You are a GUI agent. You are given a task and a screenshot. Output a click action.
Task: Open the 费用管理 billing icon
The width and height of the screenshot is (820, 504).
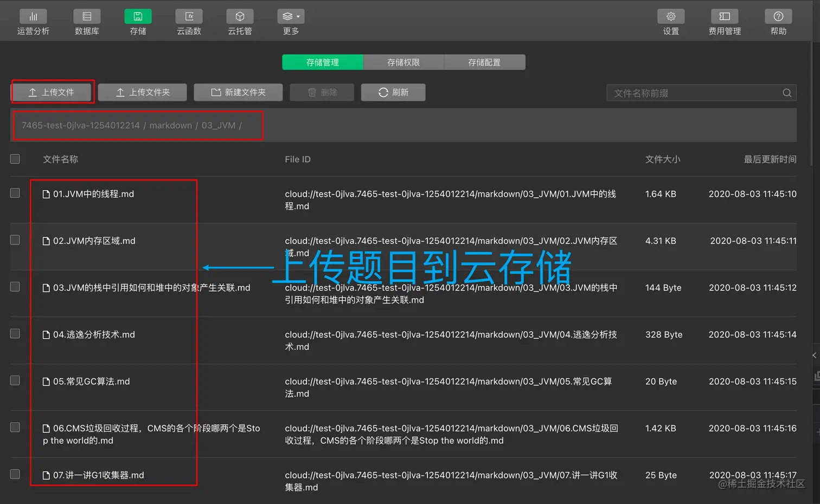click(x=725, y=16)
